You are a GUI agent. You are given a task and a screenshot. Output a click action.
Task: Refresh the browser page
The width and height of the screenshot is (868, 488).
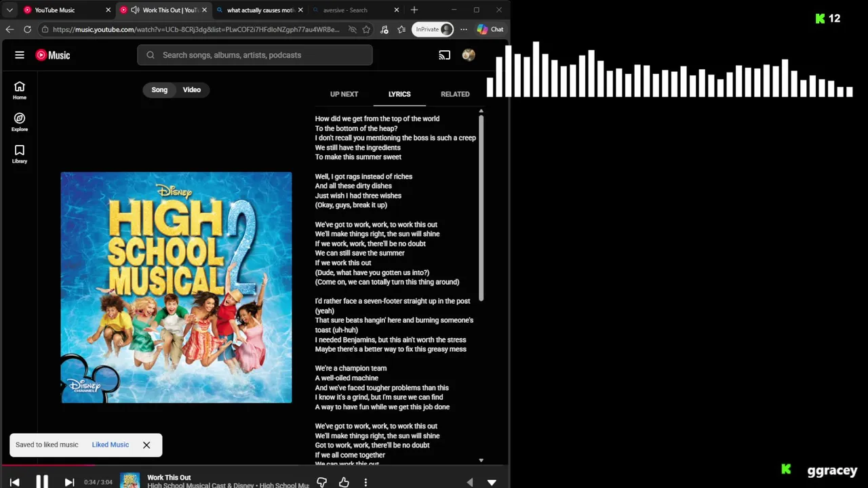(x=27, y=29)
